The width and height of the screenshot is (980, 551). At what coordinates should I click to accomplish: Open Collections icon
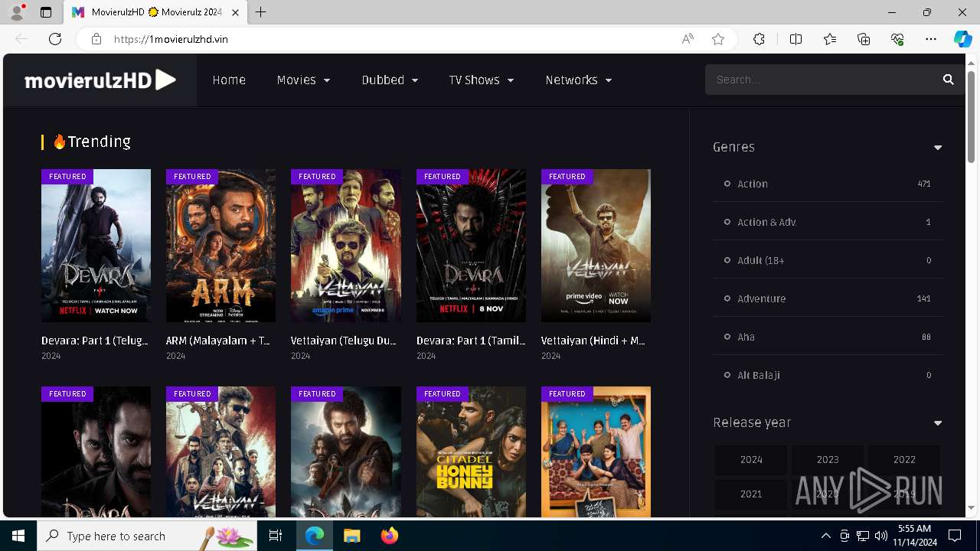(x=864, y=39)
